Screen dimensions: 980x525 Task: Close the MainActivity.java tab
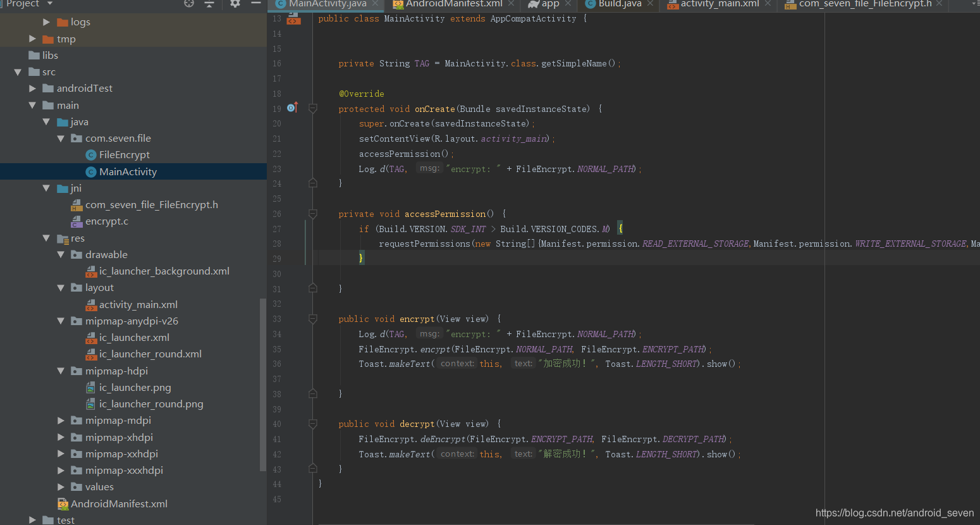click(x=376, y=4)
